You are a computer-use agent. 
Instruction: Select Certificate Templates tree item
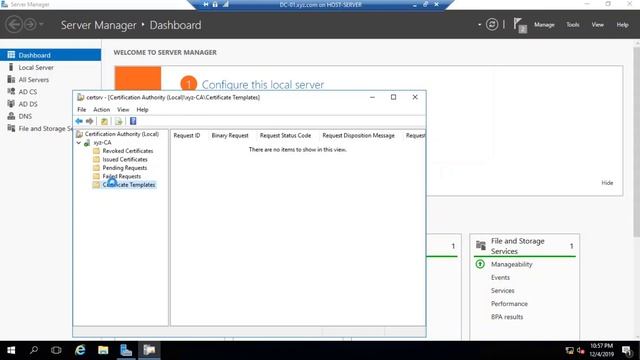tap(129, 185)
